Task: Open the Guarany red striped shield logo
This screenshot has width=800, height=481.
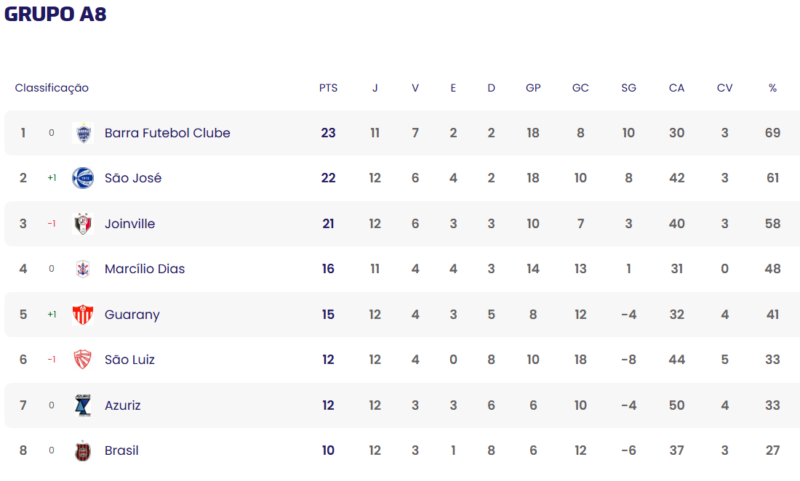Action: 83,314
